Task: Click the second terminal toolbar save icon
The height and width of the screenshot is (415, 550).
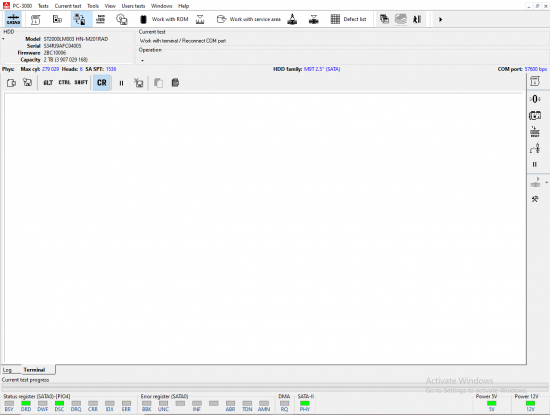Action: tap(27, 83)
